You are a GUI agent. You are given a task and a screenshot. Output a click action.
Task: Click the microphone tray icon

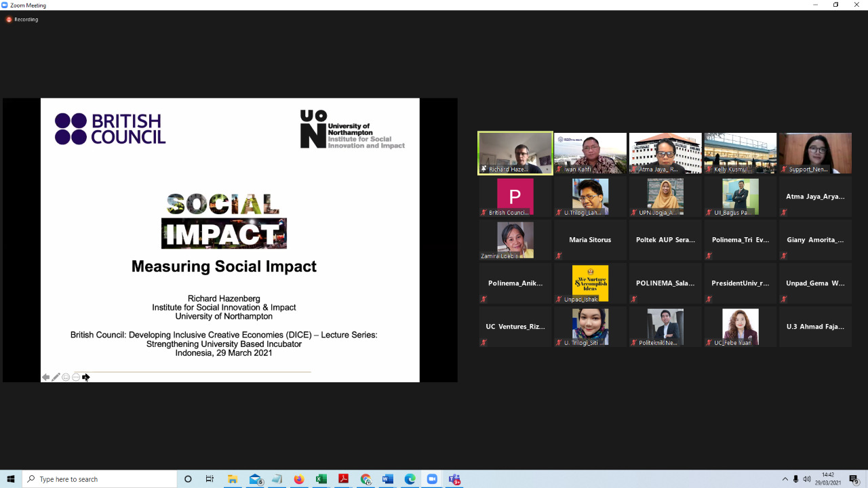796,479
